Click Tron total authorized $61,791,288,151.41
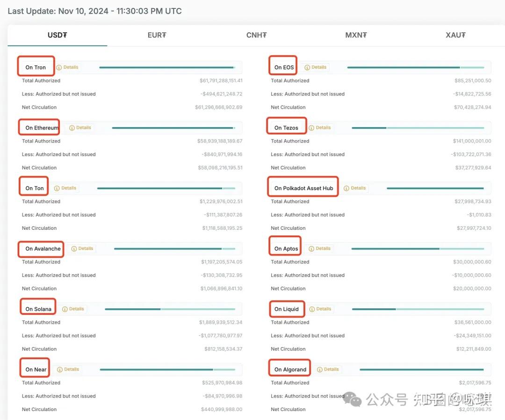 (x=221, y=80)
